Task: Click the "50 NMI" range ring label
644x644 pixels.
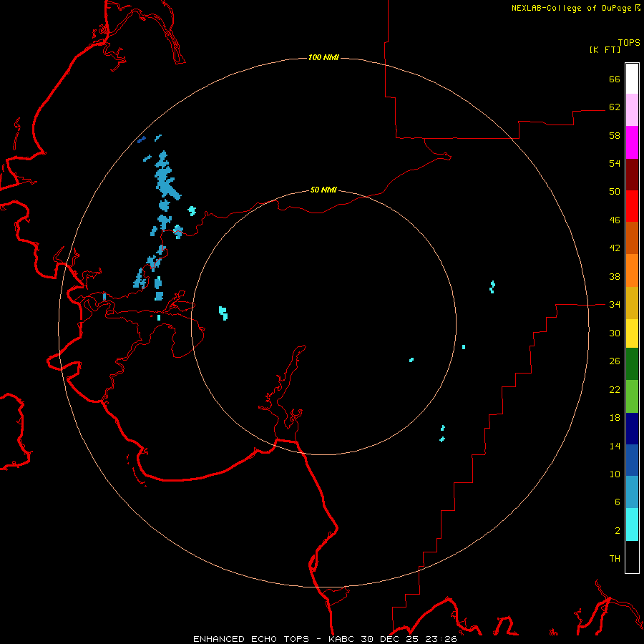Action: [x=323, y=190]
